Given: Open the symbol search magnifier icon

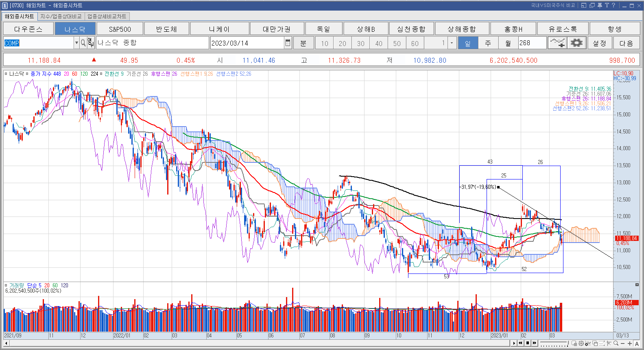Looking at the screenshot, I should coord(83,43).
